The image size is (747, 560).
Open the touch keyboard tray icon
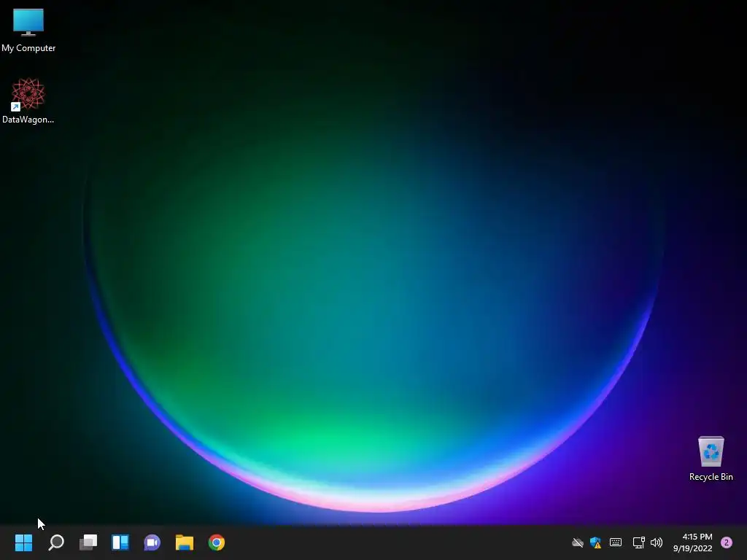point(616,542)
